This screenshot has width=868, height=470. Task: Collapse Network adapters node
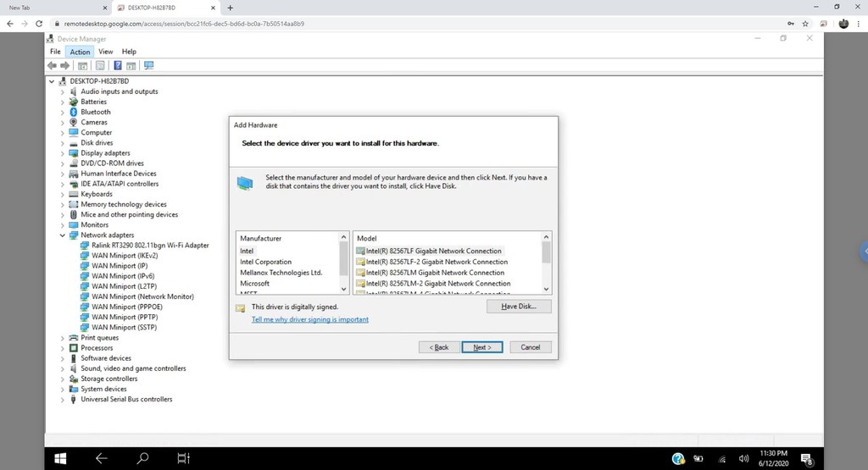(63, 235)
